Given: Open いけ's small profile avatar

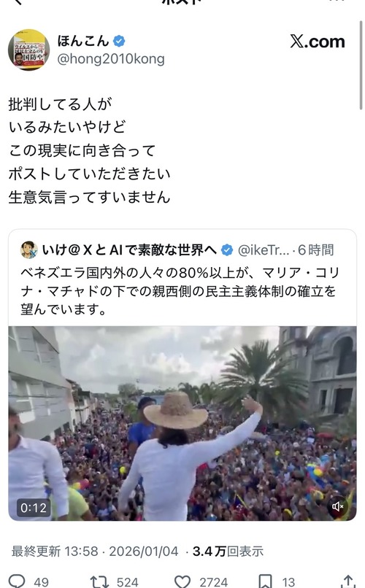Looking at the screenshot, I should click(29, 249).
